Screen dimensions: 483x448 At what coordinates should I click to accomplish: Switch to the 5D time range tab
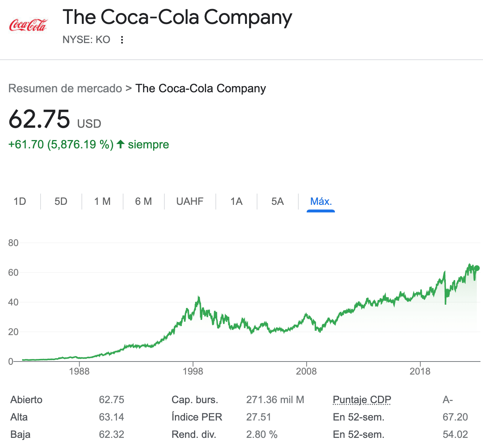click(x=61, y=202)
